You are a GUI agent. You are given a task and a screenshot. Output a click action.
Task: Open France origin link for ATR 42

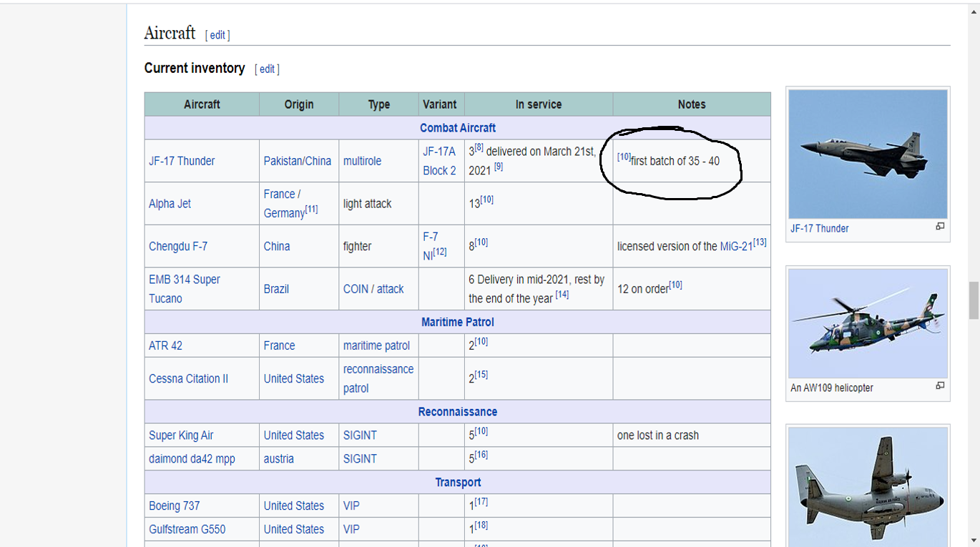(279, 346)
